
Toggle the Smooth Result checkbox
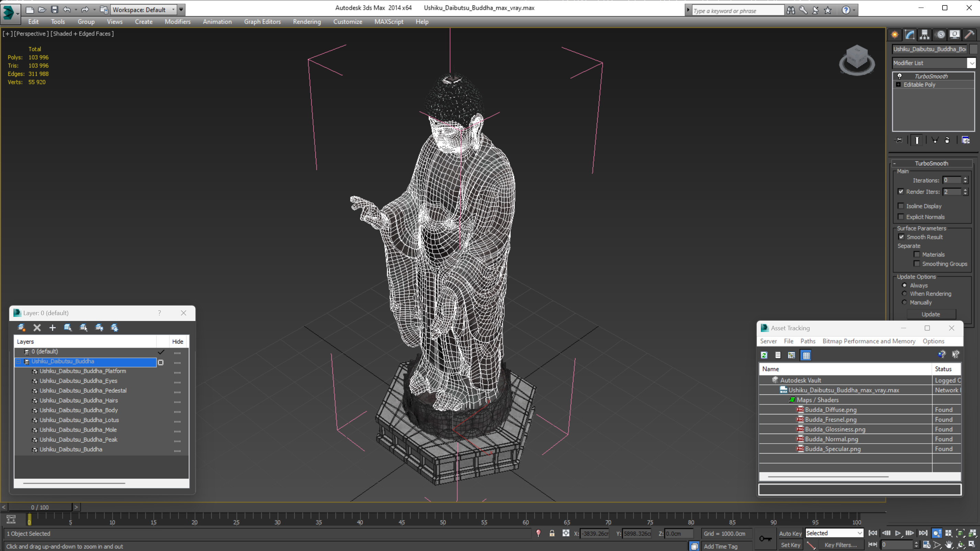coord(901,237)
